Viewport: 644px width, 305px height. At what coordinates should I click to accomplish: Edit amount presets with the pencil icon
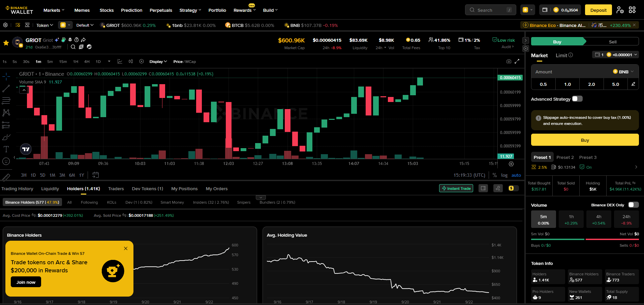pos(633,84)
